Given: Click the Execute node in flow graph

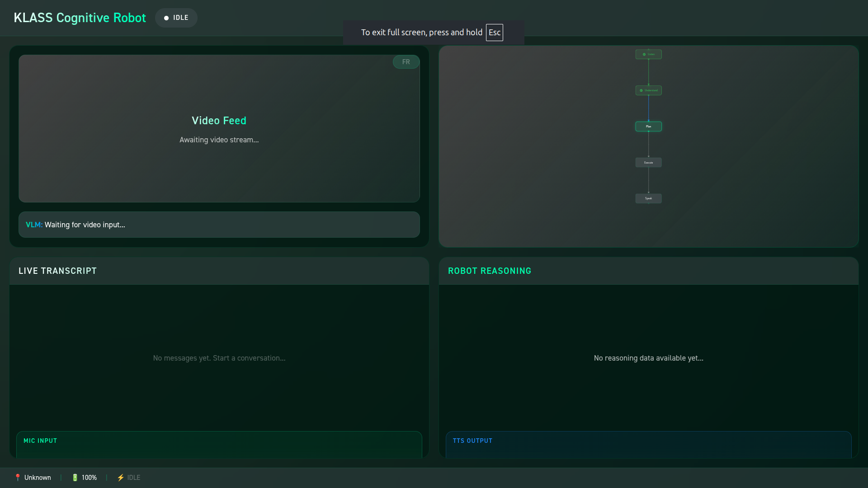Looking at the screenshot, I should (x=648, y=163).
